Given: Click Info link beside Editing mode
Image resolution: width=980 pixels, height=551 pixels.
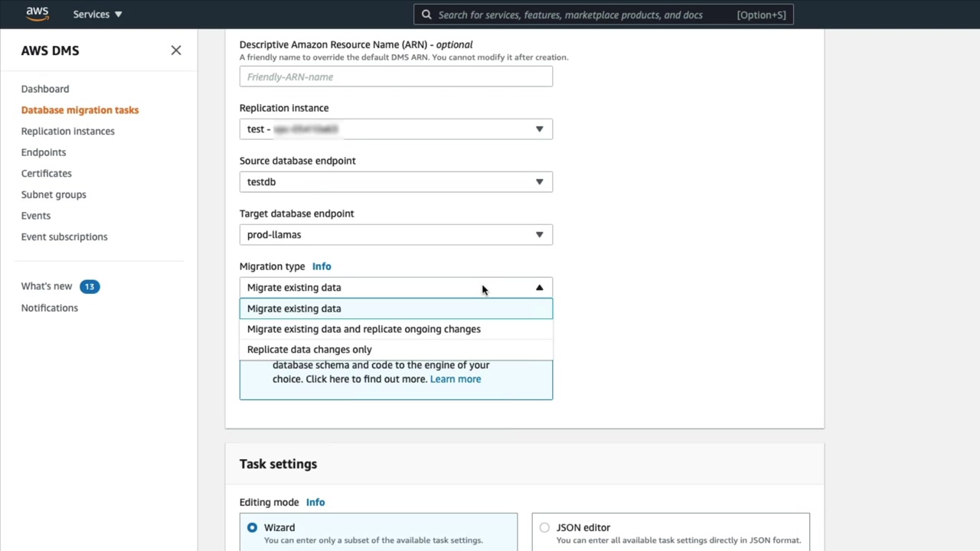Looking at the screenshot, I should click(x=315, y=502).
